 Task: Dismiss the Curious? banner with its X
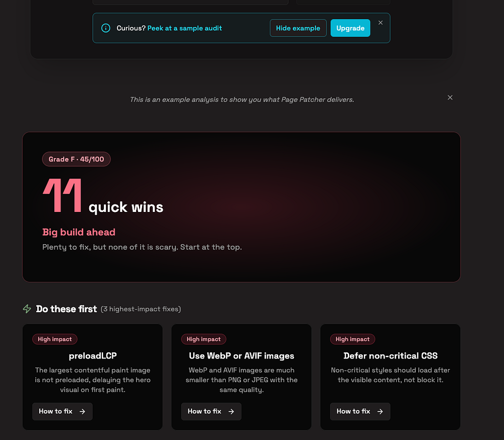tap(381, 23)
